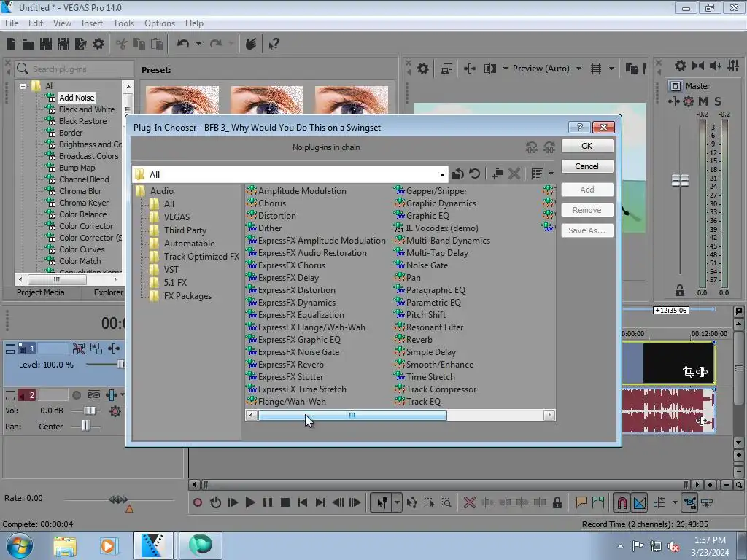Open the Edit Tool selector dropdown arrow

[397, 502]
